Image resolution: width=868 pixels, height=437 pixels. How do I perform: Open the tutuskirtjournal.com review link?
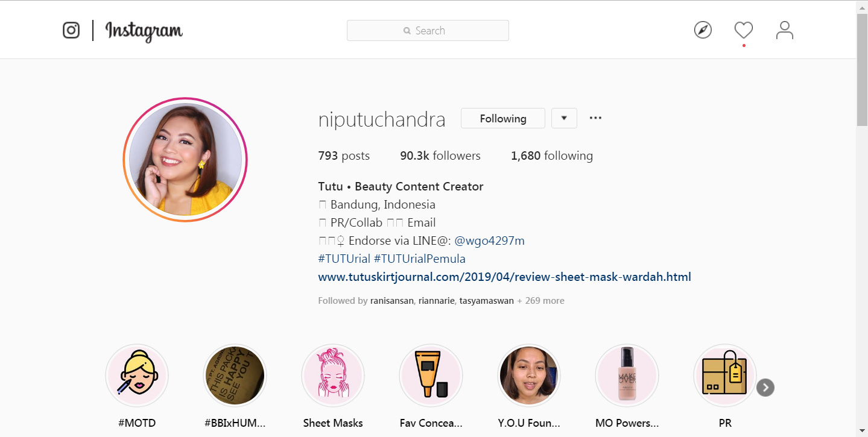(505, 277)
